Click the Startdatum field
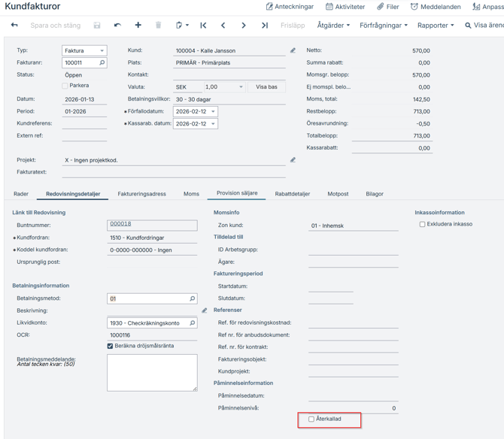The width and height of the screenshot is (504, 439). click(331, 286)
